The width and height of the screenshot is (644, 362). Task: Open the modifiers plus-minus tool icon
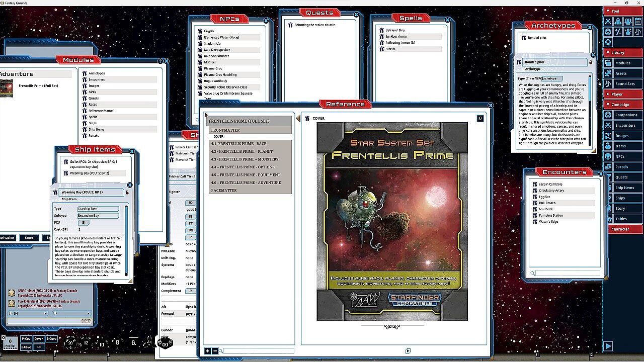coord(618,31)
